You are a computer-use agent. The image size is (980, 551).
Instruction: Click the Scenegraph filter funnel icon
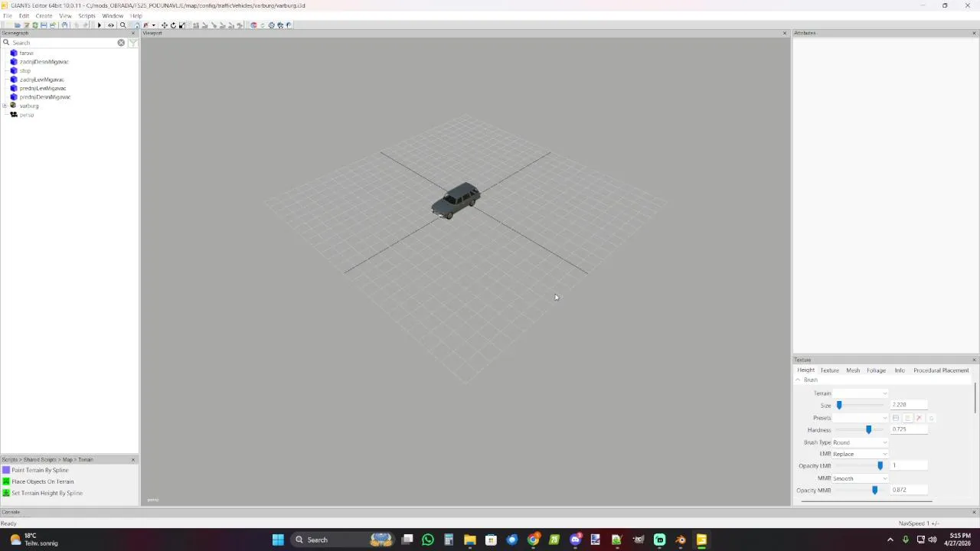133,43
